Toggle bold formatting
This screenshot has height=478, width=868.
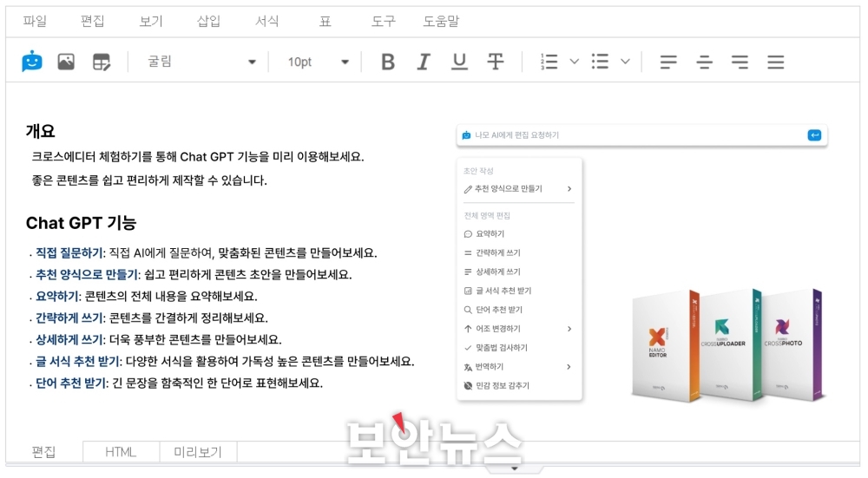(x=388, y=62)
